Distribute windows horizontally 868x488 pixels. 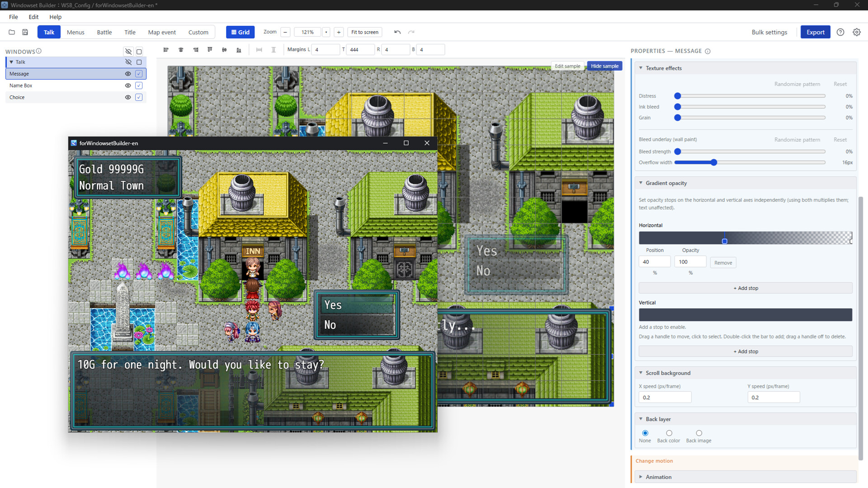pyautogui.click(x=259, y=50)
